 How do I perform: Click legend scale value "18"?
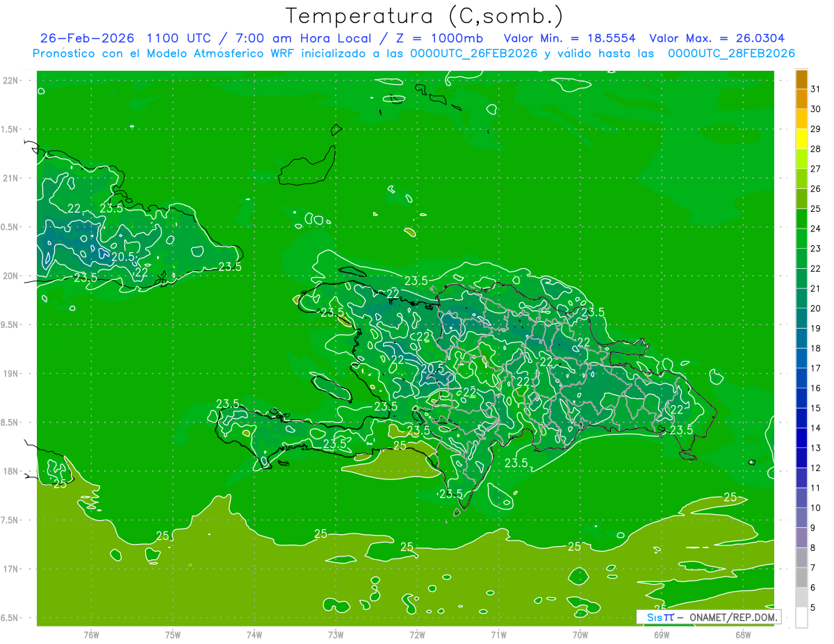[x=816, y=348]
